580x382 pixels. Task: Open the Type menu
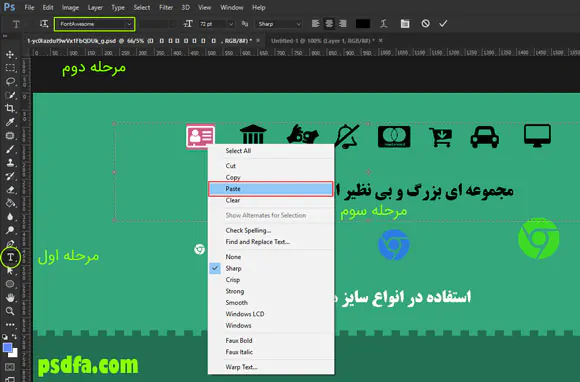tap(118, 7)
